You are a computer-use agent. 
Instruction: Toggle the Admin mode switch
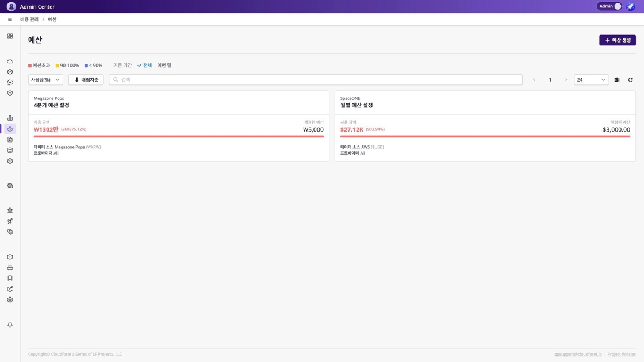point(617,6)
